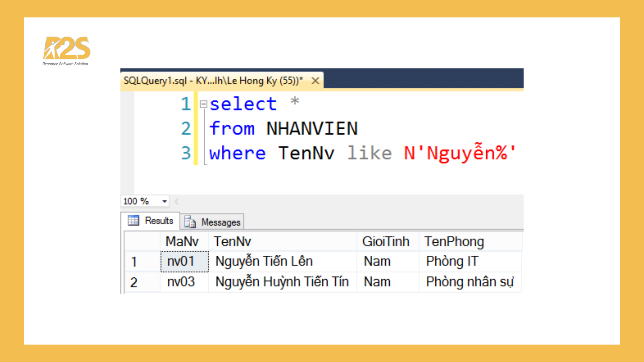The image size is (644, 362).
Task: Close the SQLQuery1.sql query tab
Action: pos(315,80)
